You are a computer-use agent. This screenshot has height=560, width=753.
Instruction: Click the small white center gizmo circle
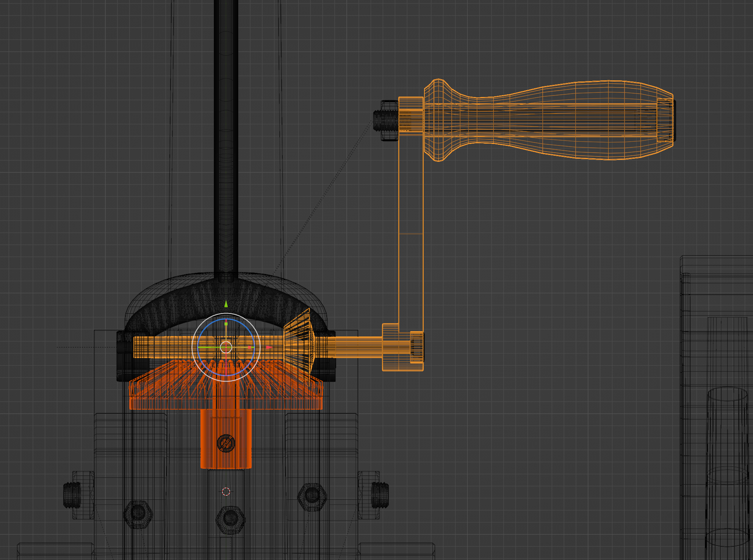[226, 347]
